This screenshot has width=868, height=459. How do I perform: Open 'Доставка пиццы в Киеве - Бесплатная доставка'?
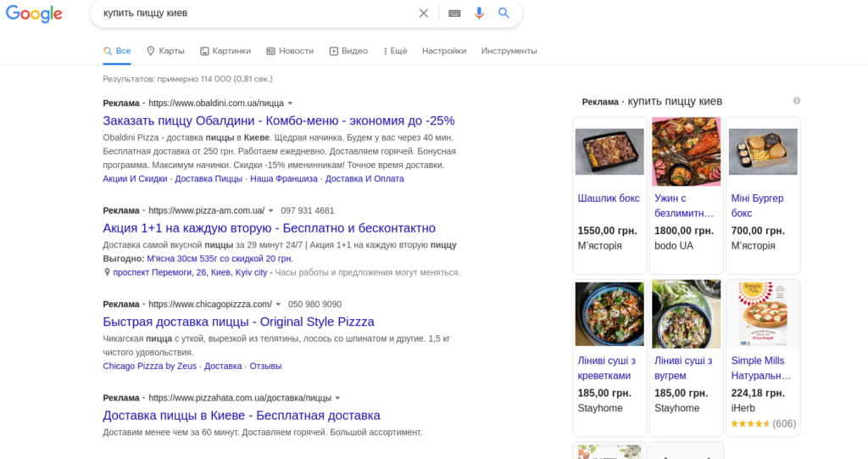click(x=242, y=415)
